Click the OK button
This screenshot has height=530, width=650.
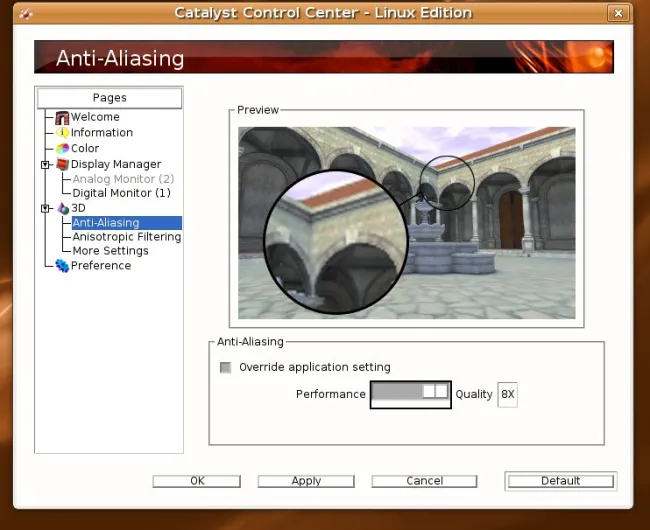click(x=196, y=481)
